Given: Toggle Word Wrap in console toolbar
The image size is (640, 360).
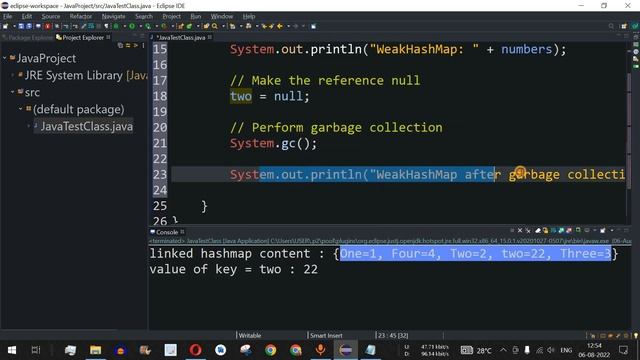Looking at the screenshot, I should pyautogui.click(x=553, y=231).
